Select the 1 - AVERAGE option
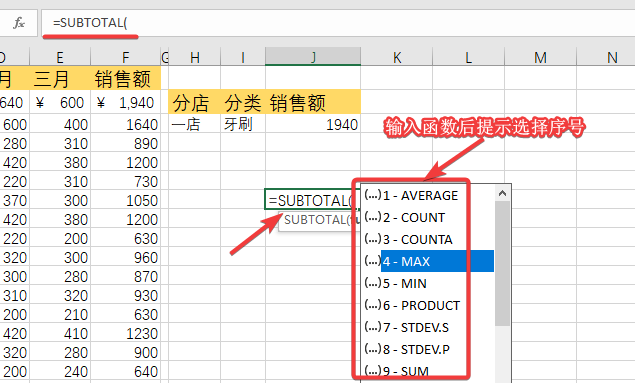The width and height of the screenshot is (635, 383). [428, 196]
